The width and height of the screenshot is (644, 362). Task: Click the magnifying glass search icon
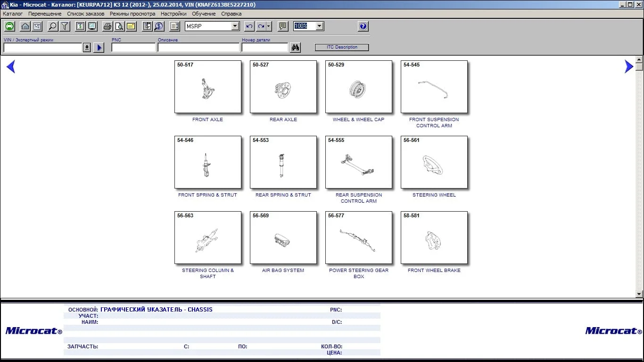[53, 26]
